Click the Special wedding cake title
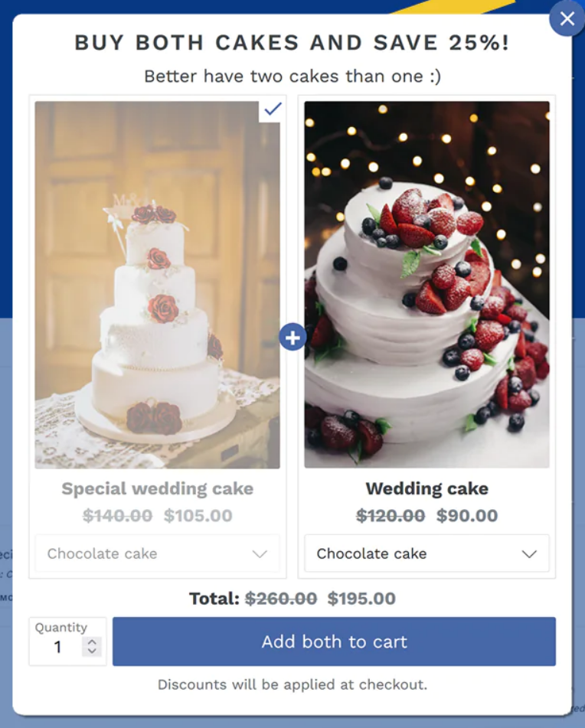585x728 pixels. tap(158, 488)
